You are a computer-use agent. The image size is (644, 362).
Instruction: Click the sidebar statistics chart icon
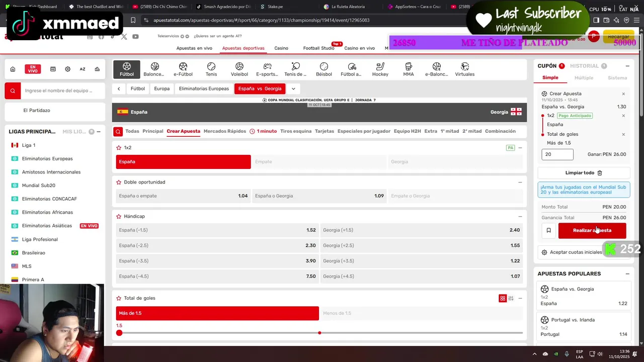pyautogui.click(x=97, y=69)
